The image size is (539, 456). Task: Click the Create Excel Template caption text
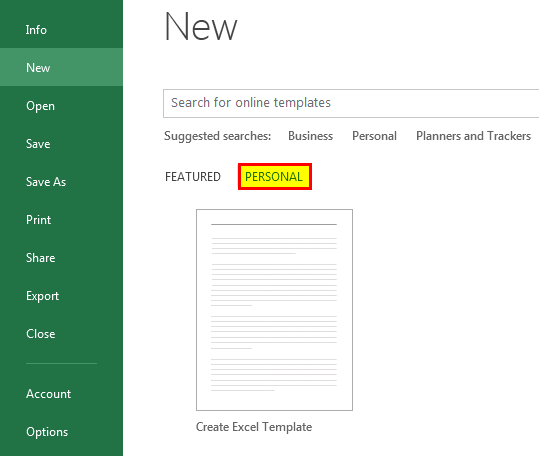click(x=254, y=427)
